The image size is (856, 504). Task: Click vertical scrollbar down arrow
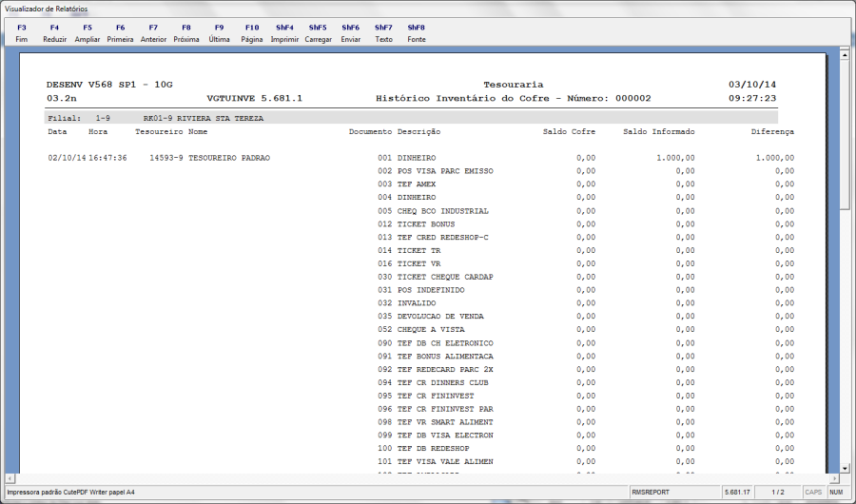coord(845,468)
